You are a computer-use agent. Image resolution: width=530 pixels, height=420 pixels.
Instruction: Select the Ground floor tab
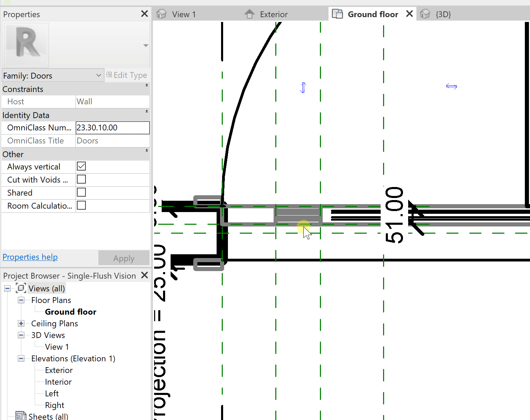(x=373, y=14)
